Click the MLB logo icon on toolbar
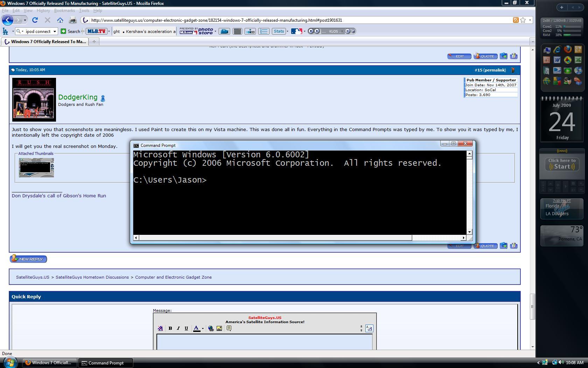588x368 pixels. point(296,31)
